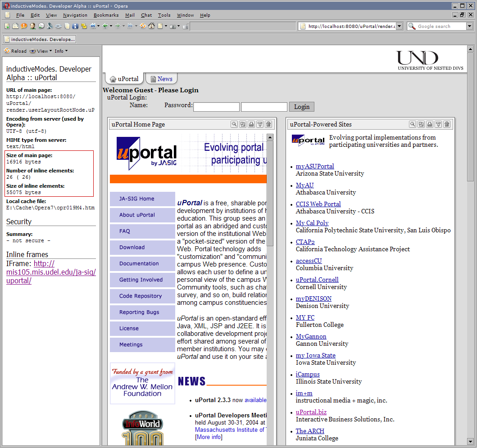Screen dimensions: 477x448
Task: Open the Contacts panel person icon
Action: tap(32, 26)
